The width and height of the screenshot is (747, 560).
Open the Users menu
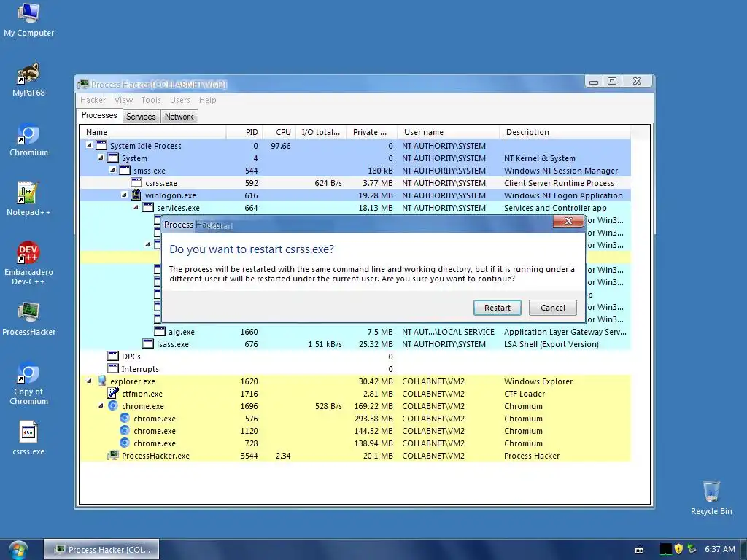(x=180, y=100)
